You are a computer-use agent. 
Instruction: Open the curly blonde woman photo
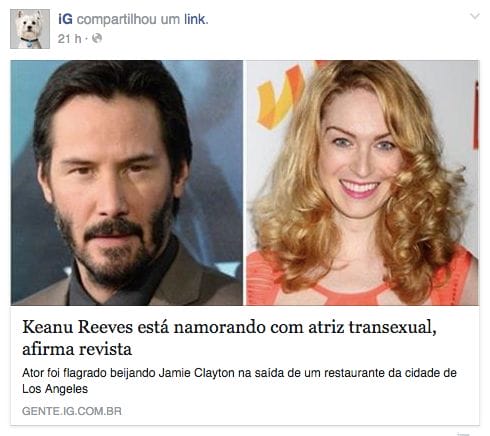362,183
